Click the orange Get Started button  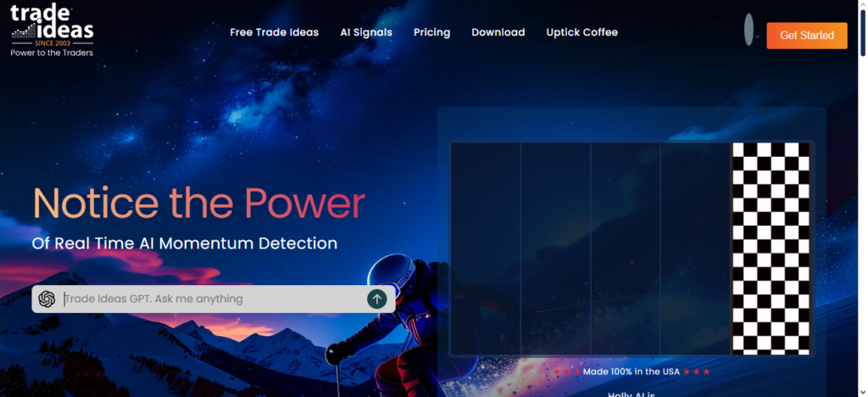click(806, 36)
